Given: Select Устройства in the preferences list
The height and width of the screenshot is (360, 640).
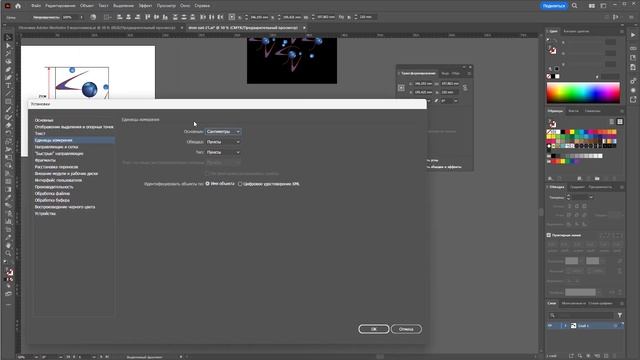Looking at the screenshot, I should pos(45,213).
